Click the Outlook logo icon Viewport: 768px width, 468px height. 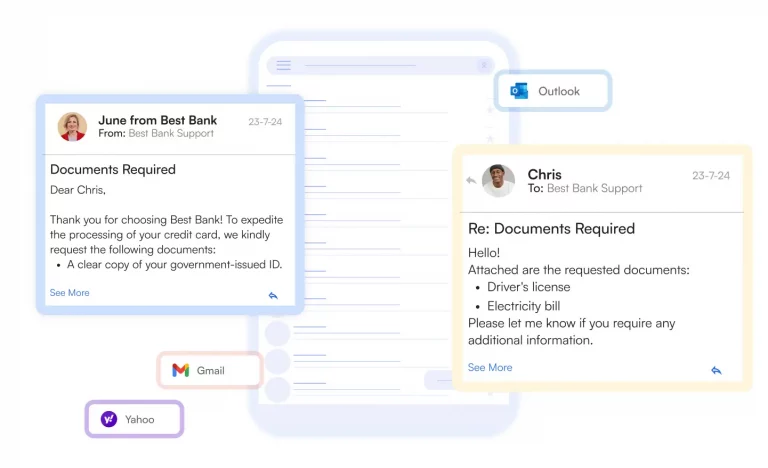pos(519,91)
